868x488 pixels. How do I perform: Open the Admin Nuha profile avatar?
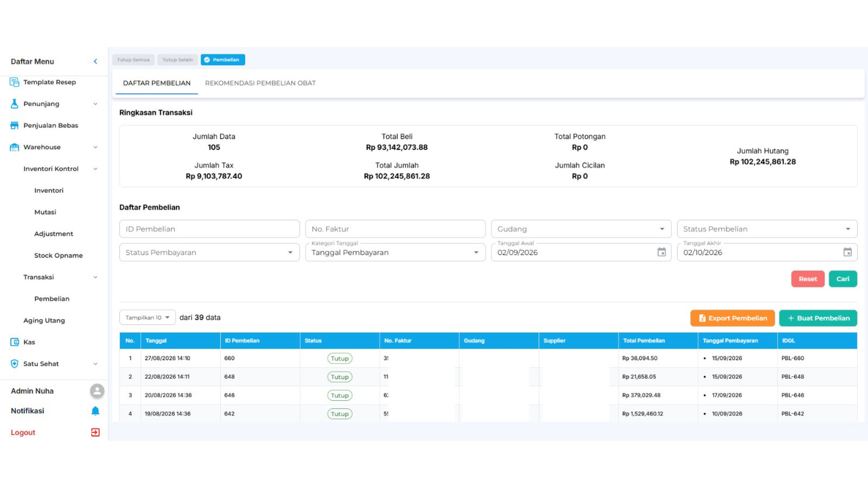[97, 391]
